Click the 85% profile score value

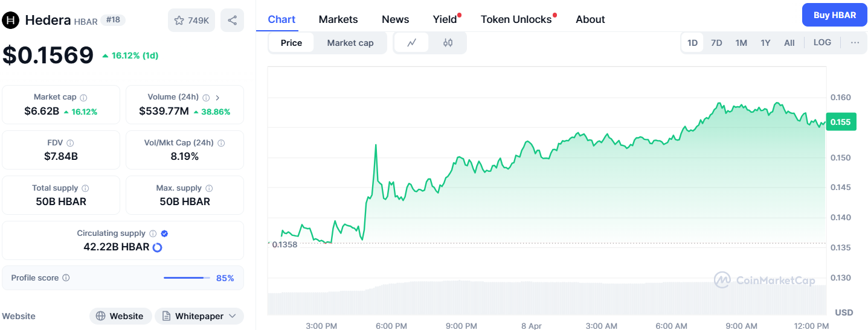point(225,278)
